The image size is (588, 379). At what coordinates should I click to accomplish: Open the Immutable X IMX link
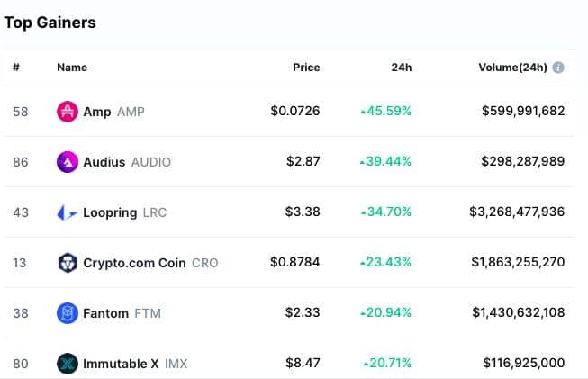[x=135, y=364]
